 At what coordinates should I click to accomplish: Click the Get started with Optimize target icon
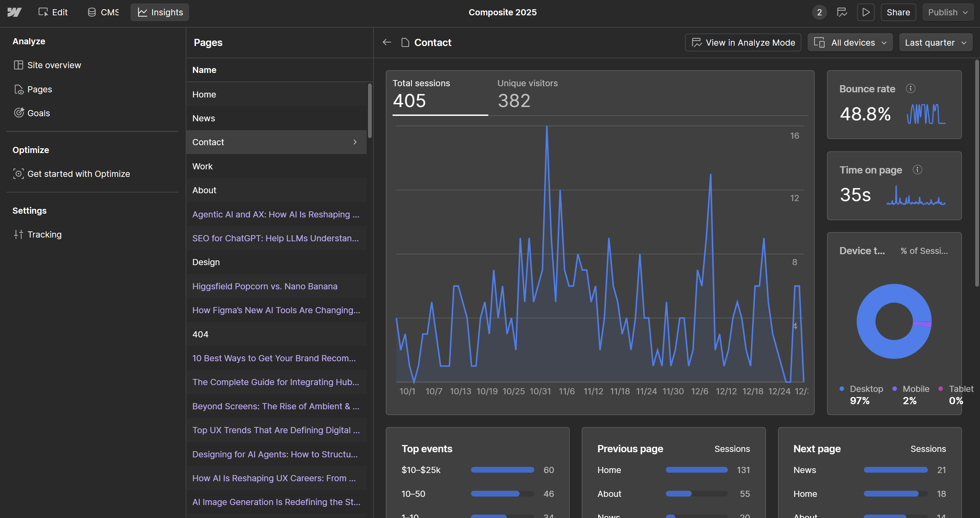19,173
